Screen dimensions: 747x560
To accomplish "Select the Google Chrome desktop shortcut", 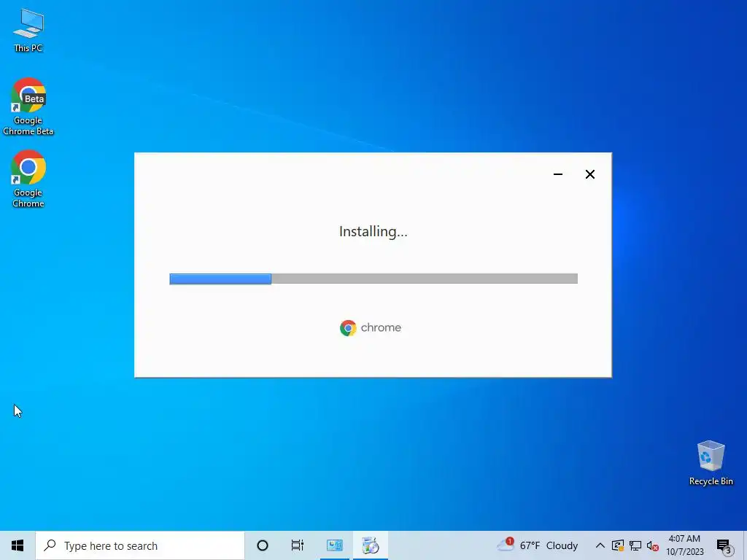I will [x=28, y=179].
